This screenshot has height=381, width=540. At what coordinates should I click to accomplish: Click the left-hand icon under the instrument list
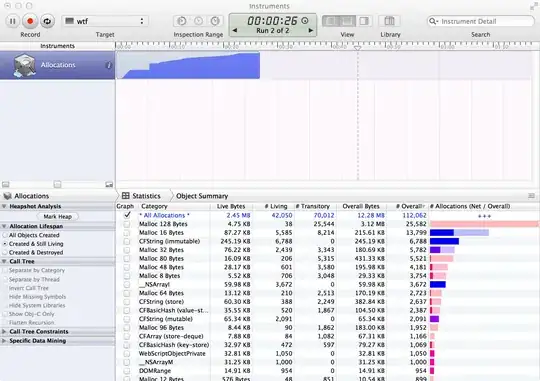6,185
